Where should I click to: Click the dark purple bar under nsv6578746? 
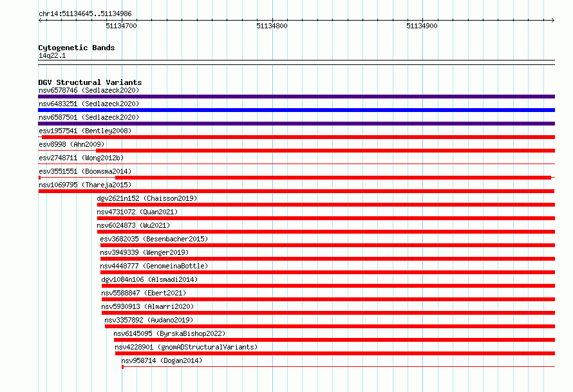point(296,97)
